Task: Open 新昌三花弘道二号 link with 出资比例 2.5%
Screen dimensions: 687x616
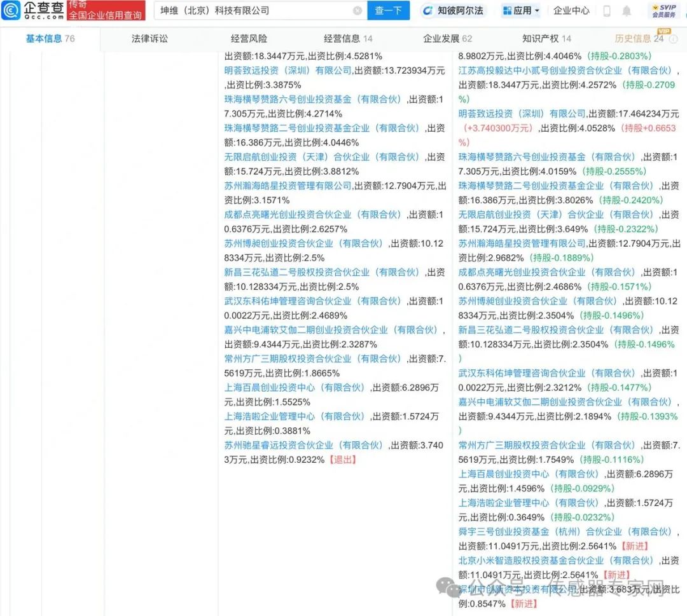Action: coord(323,272)
